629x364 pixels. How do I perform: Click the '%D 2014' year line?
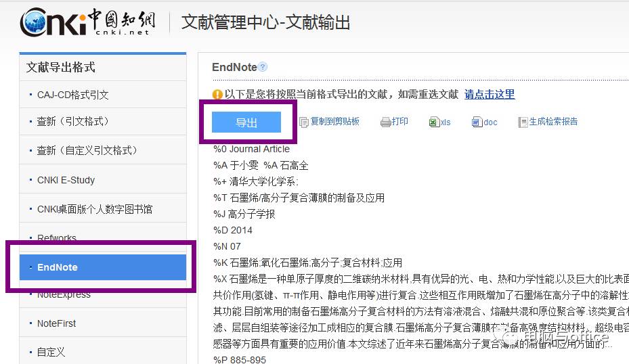(x=233, y=230)
